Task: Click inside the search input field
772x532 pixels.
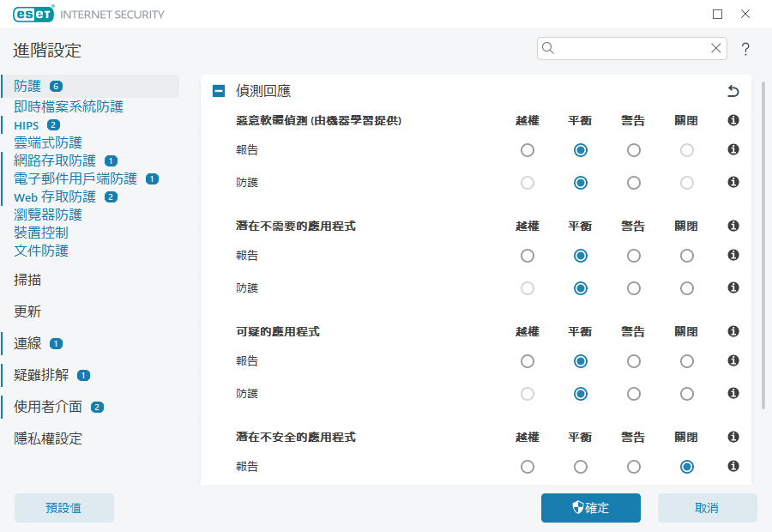Action: [x=631, y=48]
